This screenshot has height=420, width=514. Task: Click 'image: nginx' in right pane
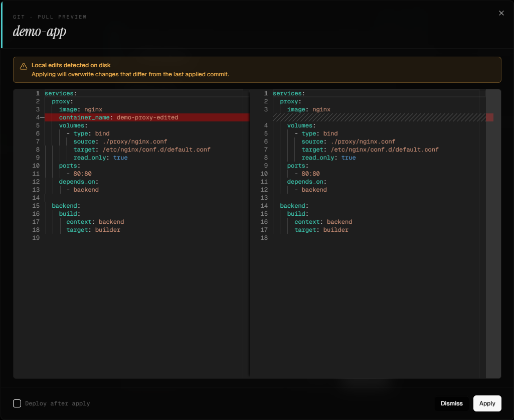[x=309, y=109]
